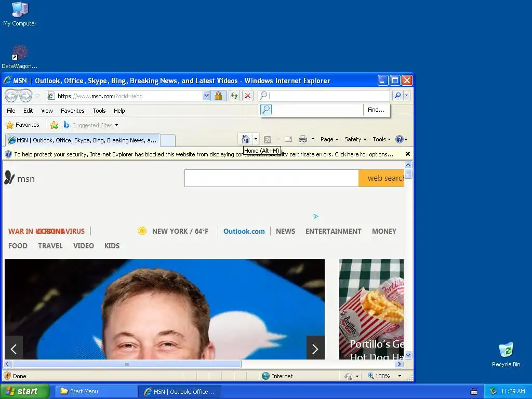Click the RSS Feeds icon
Image resolution: width=532 pixels, height=399 pixels.
268,139
